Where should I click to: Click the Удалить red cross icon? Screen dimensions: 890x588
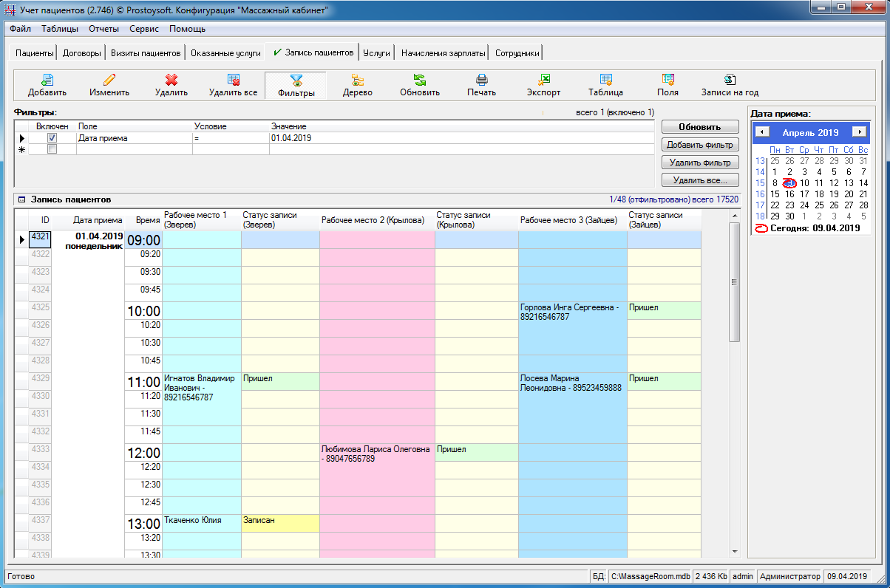tap(171, 80)
